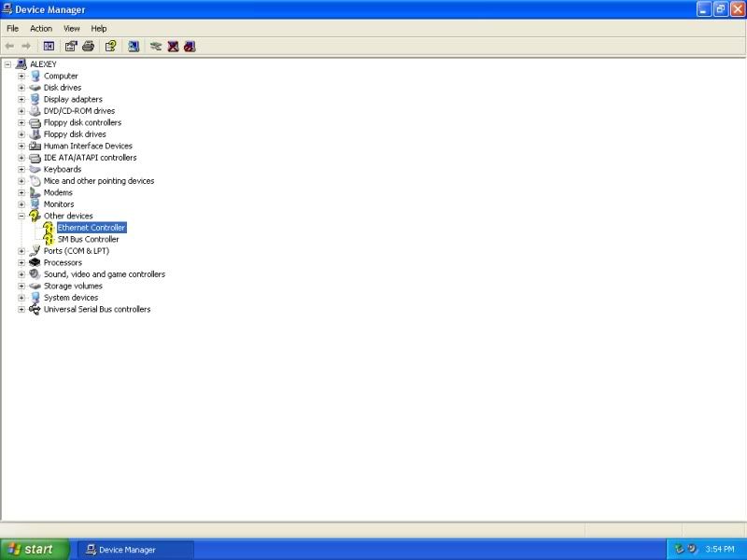Expand the Human Interface Devices node
747x560 pixels.
tap(21, 146)
